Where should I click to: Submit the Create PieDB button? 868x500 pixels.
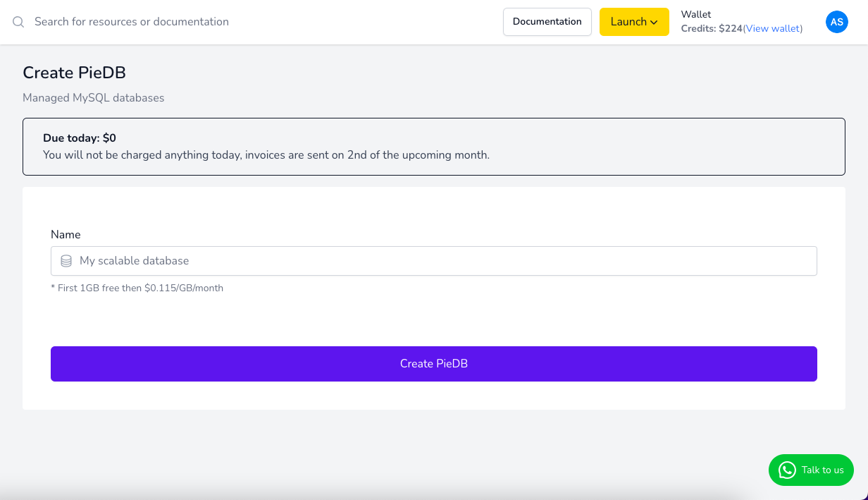pyautogui.click(x=434, y=364)
